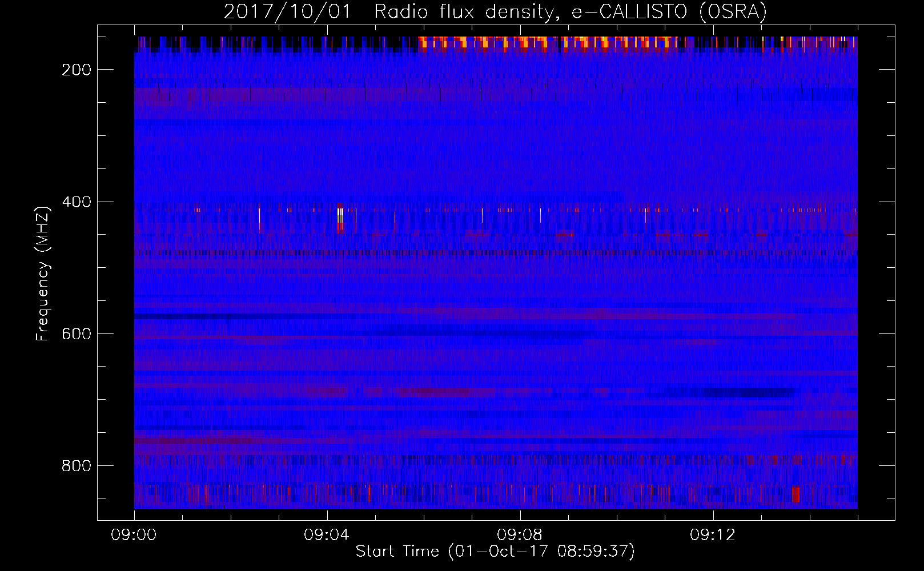Select the 600 frequency tick label
The height and width of the screenshot is (571, 924).
pos(77,334)
